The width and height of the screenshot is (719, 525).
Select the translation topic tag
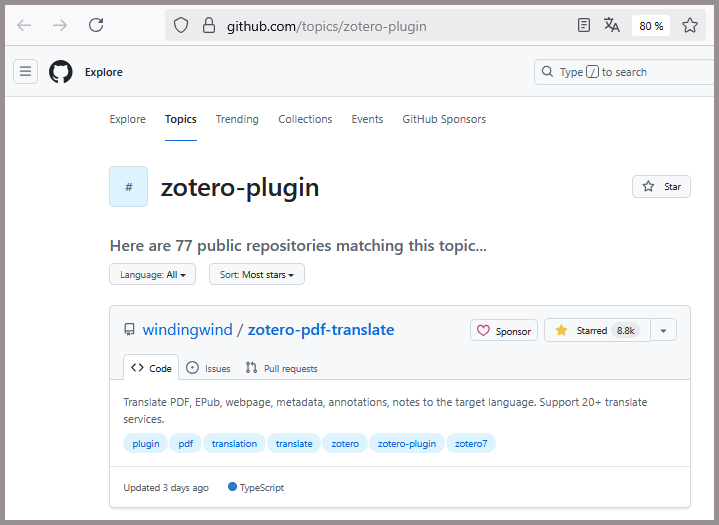234,443
